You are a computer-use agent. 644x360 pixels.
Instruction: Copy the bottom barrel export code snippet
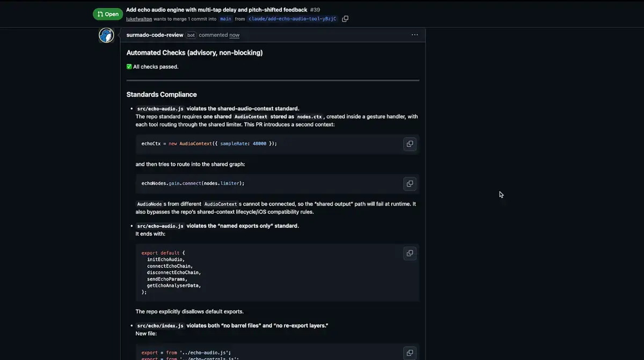409,352
